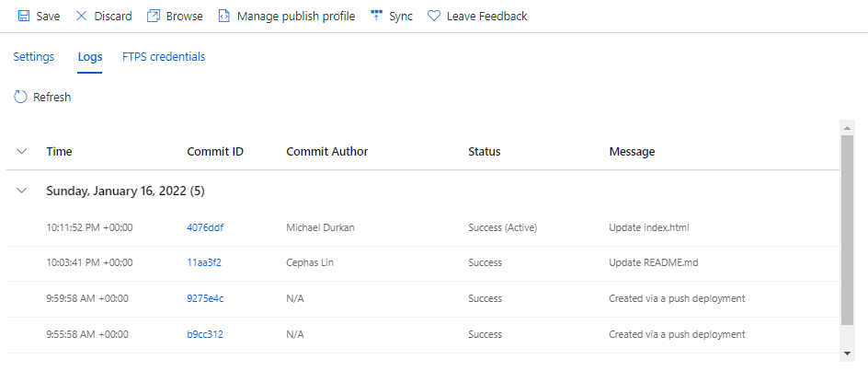Click the Discard X icon
This screenshot has width=868, height=371.
[82, 16]
